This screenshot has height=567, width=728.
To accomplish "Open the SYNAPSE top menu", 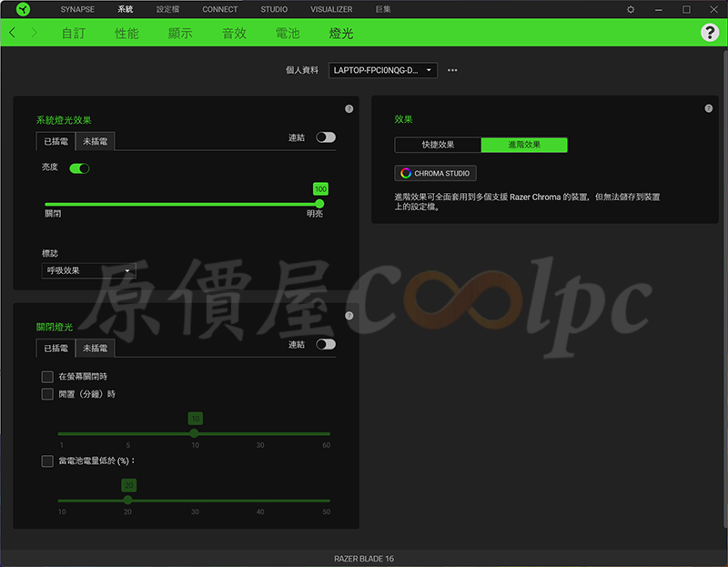I will point(77,9).
